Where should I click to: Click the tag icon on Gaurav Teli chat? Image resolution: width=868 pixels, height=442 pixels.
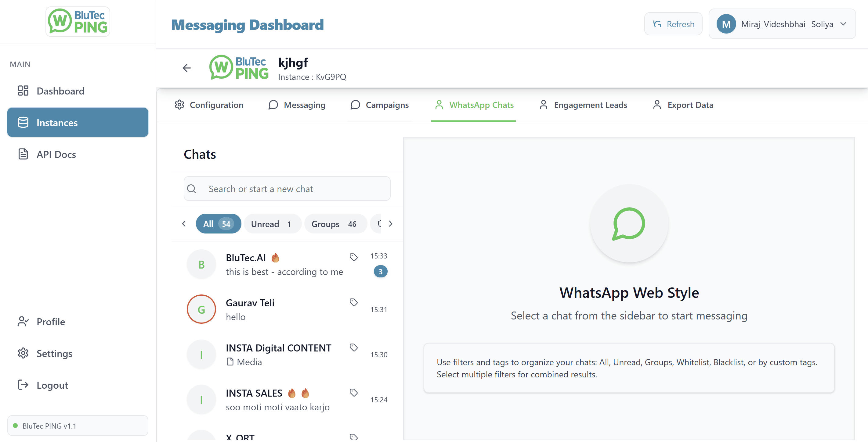[353, 302]
